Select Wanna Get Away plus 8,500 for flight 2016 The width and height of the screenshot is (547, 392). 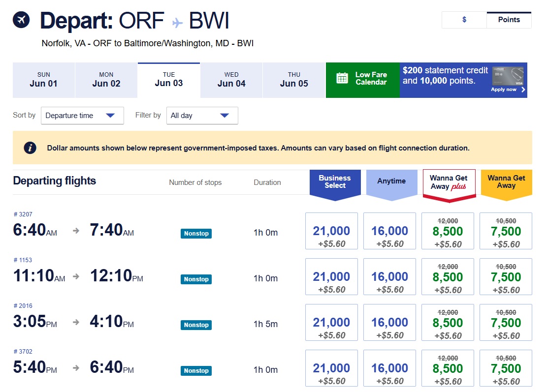pos(448,322)
